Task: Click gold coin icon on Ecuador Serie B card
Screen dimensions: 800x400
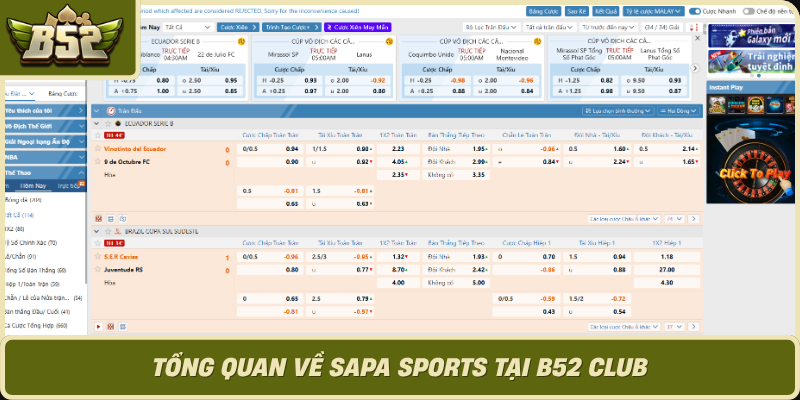Action: click(241, 41)
